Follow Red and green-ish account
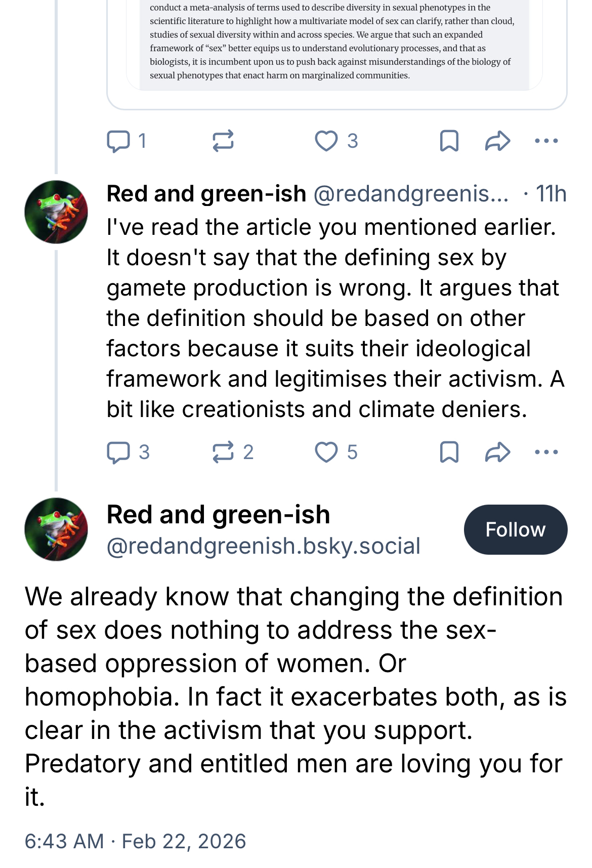 tap(515, 529)
